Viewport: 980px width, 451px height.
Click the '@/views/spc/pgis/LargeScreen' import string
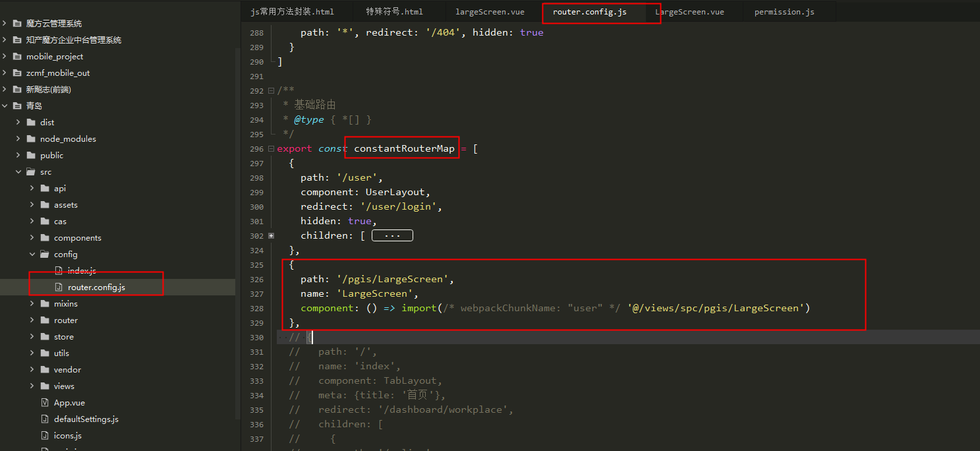pyautogui.click(x=716, y=308)
